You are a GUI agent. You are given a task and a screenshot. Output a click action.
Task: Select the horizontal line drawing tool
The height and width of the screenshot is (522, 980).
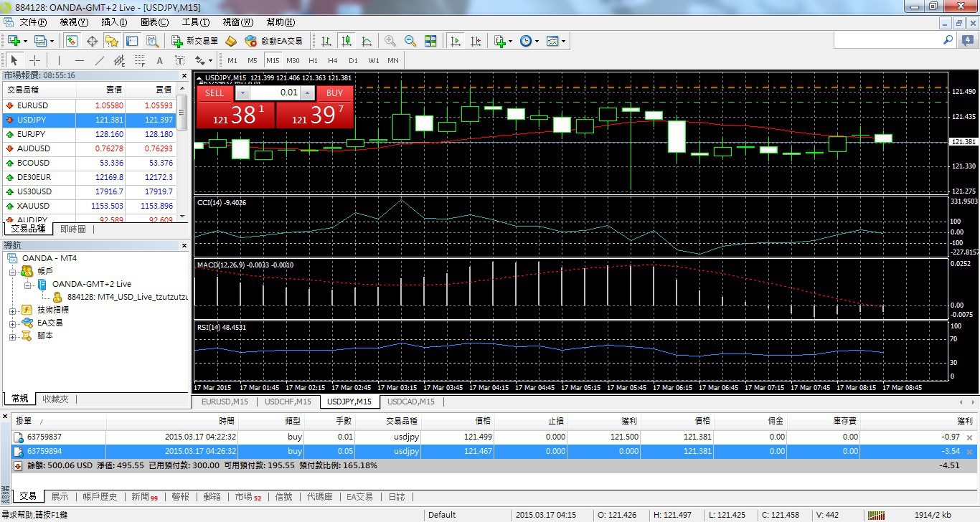click(79, 61)
